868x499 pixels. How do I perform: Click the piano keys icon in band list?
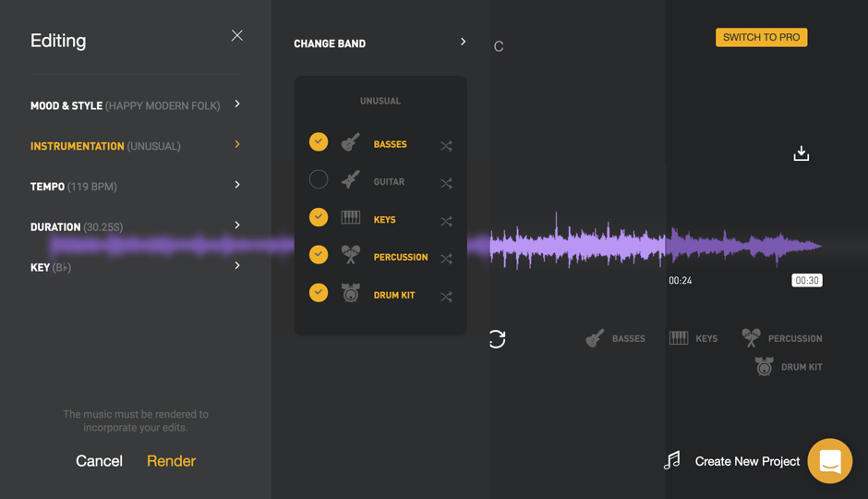350,217
